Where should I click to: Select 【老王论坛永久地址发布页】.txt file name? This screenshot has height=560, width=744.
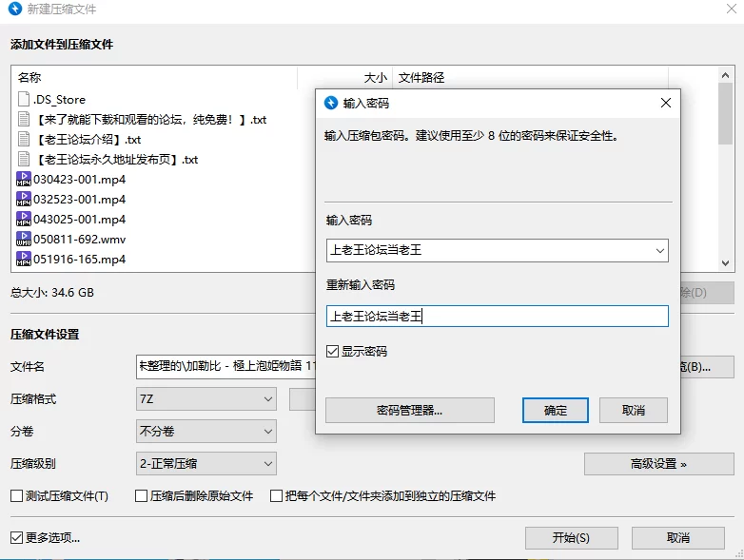(x=116, y=160)
